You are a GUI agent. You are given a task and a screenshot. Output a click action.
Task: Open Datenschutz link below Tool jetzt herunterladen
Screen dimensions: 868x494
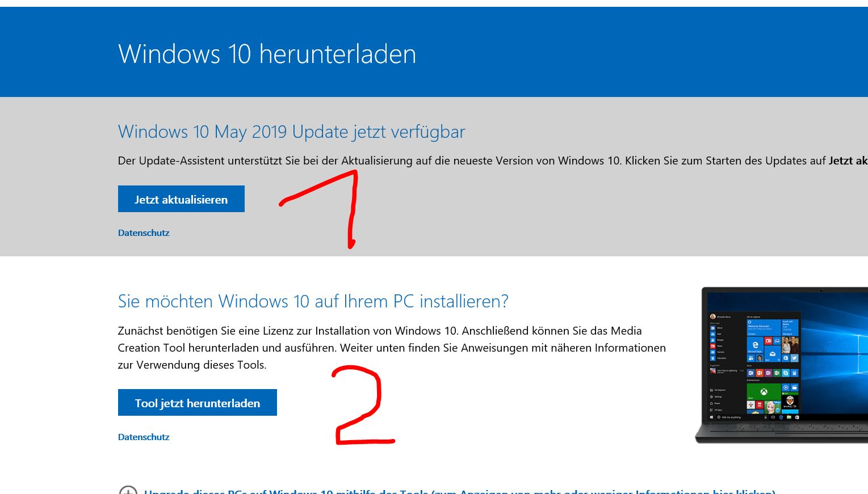coord(144,437)
